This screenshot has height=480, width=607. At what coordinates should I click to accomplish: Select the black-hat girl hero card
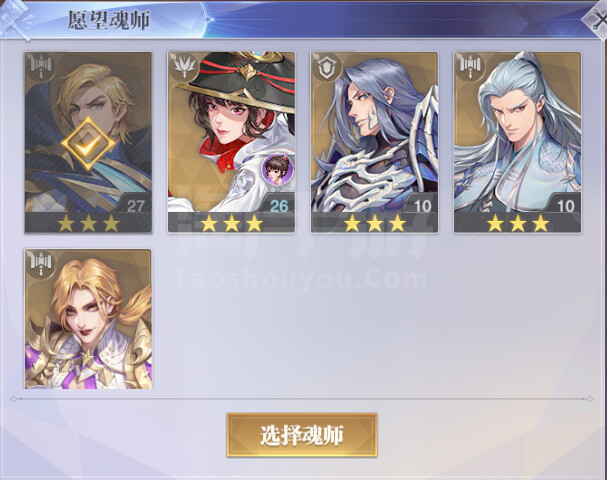[x=231, y=142]
